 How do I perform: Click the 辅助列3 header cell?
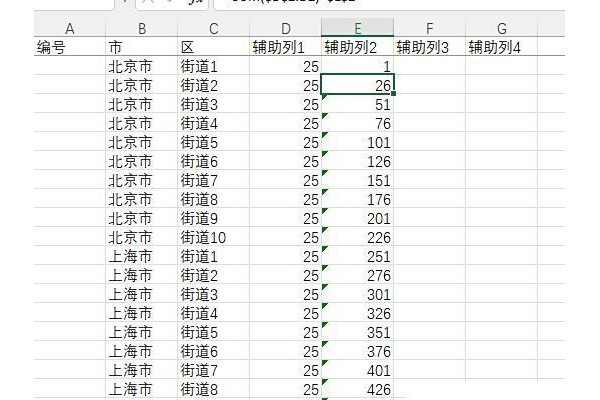tap(429, 47)
